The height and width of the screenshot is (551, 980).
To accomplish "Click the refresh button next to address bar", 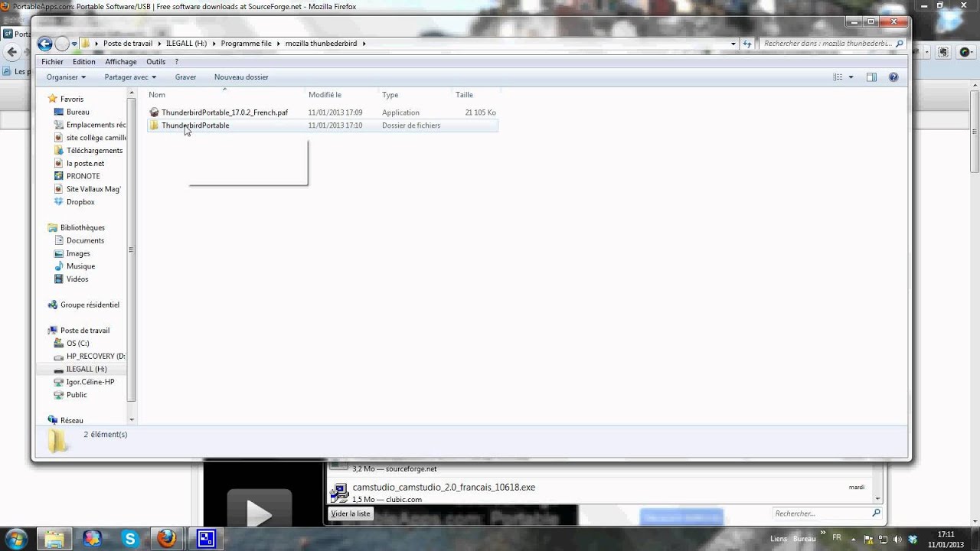I will [747, 44].
